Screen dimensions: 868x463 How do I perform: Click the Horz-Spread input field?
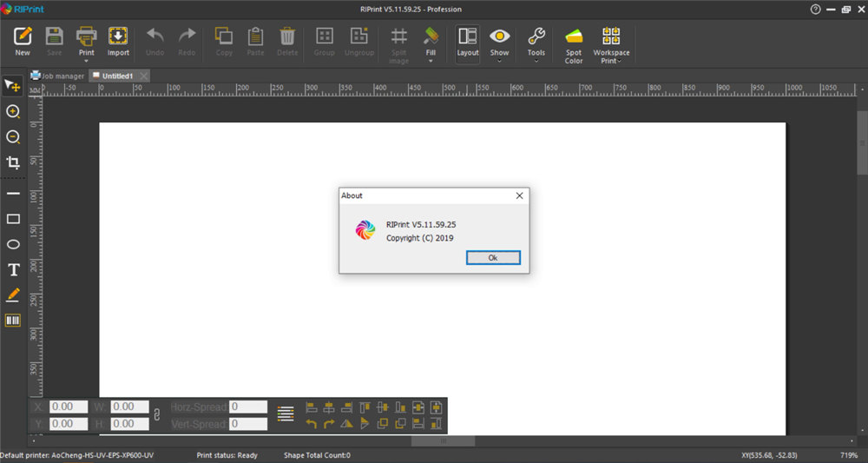(248, 407)
